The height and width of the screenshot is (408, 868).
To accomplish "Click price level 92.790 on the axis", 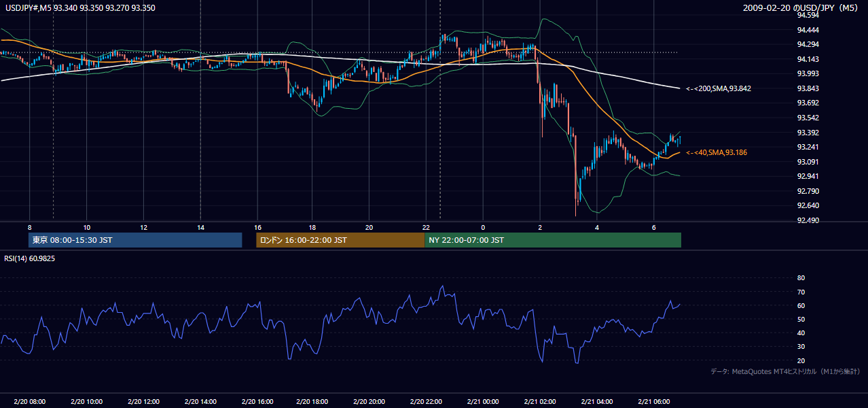I will click(x=808, y=191).
